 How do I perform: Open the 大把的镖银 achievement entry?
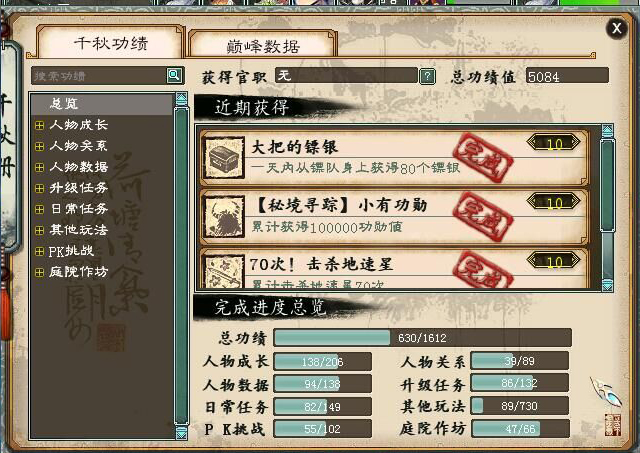[394, 158]
